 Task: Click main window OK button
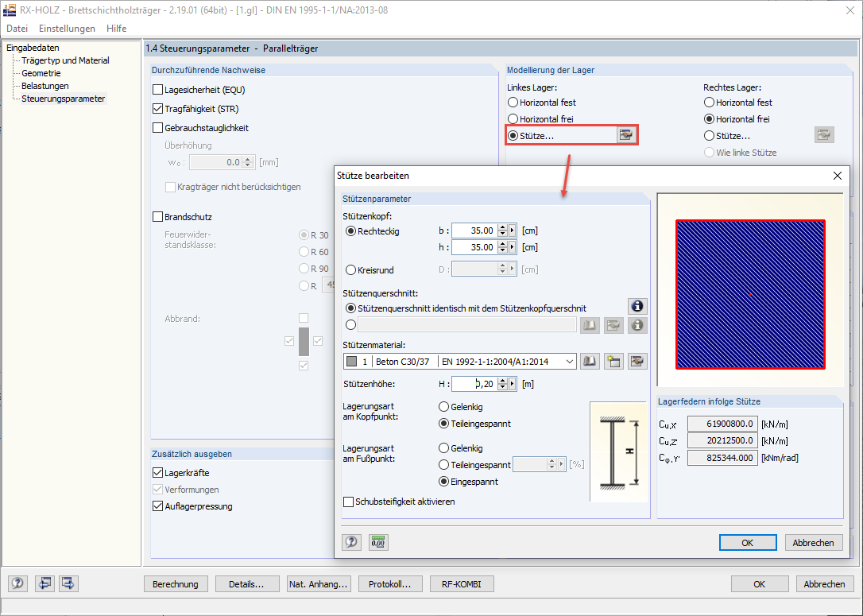point(760,584)
